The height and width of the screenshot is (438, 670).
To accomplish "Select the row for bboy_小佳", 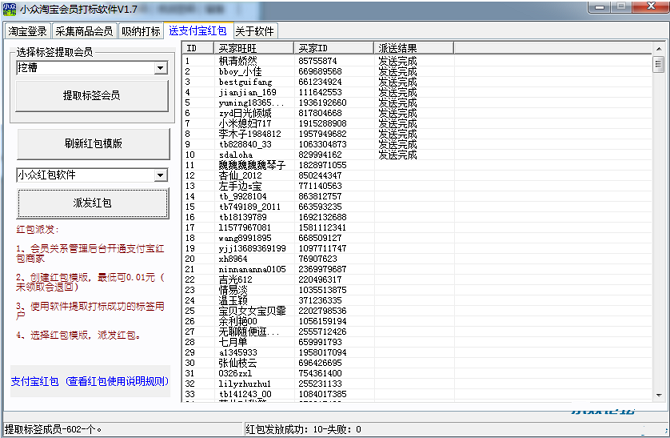I will pyautogui.click(x=417, y=71).
